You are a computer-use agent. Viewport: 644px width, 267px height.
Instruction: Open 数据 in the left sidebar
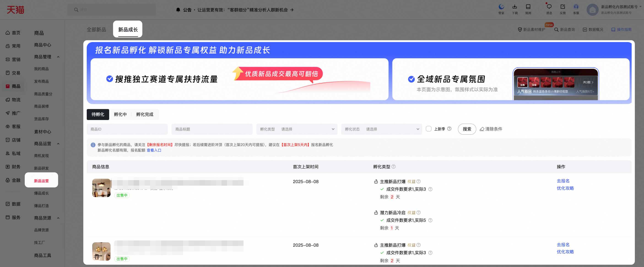[13, 204]
